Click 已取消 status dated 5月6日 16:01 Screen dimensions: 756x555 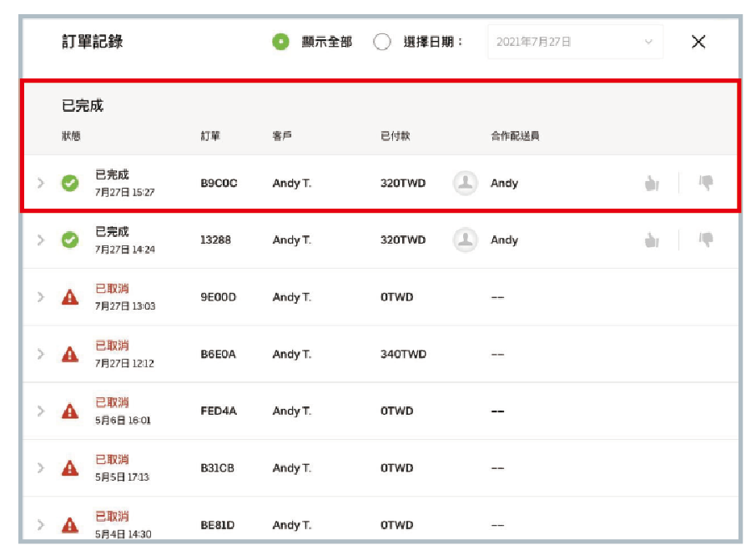tap(112, 402)
